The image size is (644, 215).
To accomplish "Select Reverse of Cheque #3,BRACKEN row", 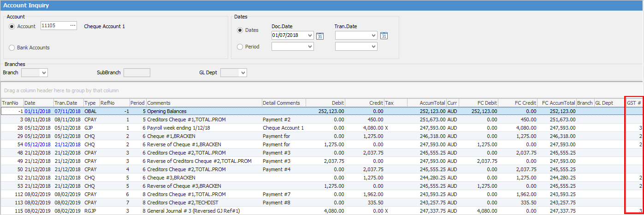I will (322, 186).
